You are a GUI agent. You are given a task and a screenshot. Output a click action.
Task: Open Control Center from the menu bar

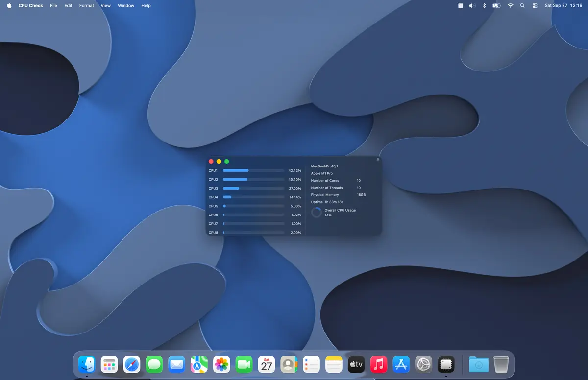[535, 6]
